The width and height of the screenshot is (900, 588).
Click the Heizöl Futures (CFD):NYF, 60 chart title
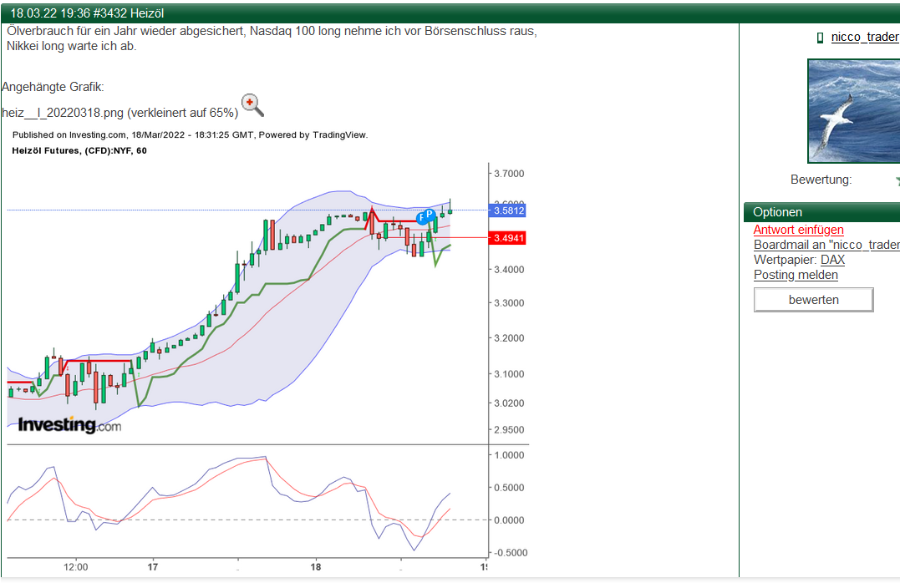coord(79,151)
